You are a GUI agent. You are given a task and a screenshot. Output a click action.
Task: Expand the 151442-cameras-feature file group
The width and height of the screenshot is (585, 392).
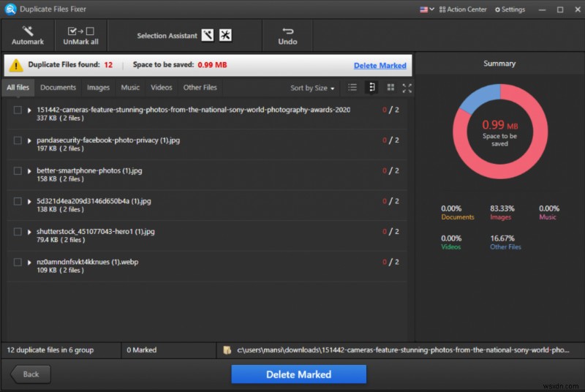(x=29, y=110)
